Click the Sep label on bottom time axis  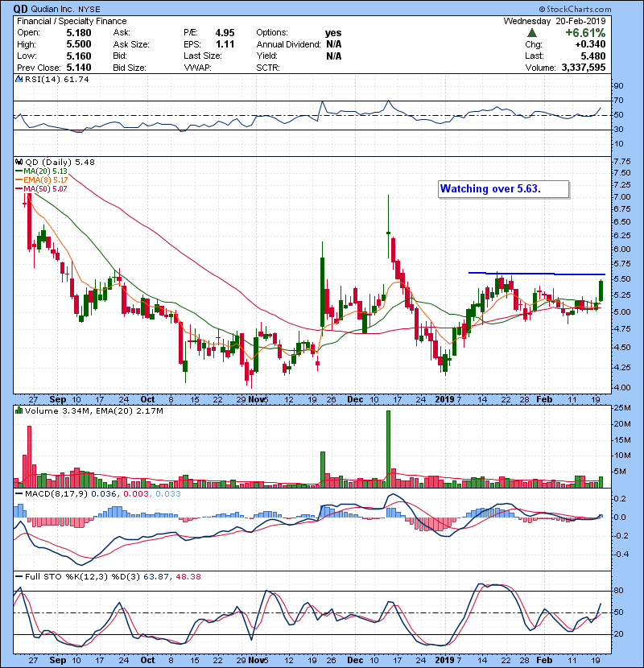pyautogui.click(x=58, y=660)
